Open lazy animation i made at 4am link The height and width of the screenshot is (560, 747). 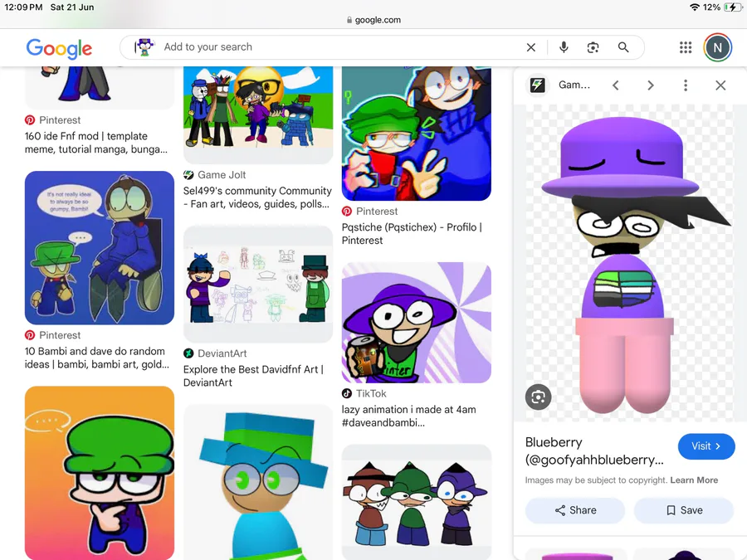coord(408,416)
